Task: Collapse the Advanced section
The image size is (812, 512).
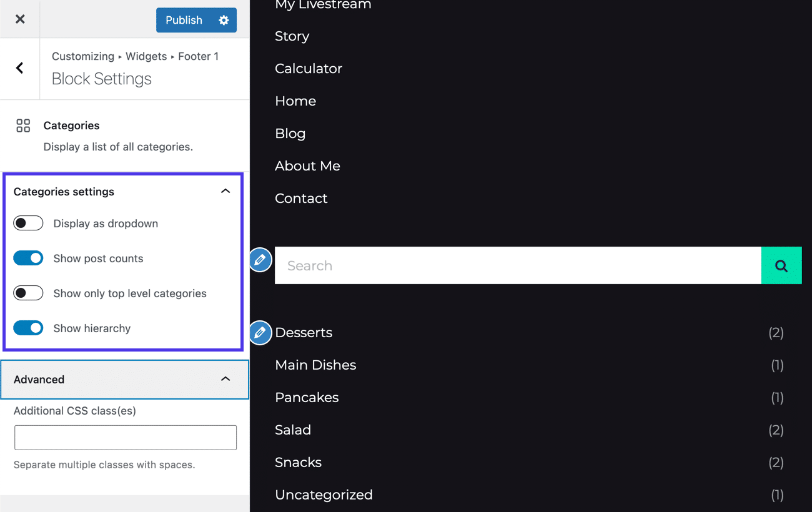Action: (x=225, y=378)
